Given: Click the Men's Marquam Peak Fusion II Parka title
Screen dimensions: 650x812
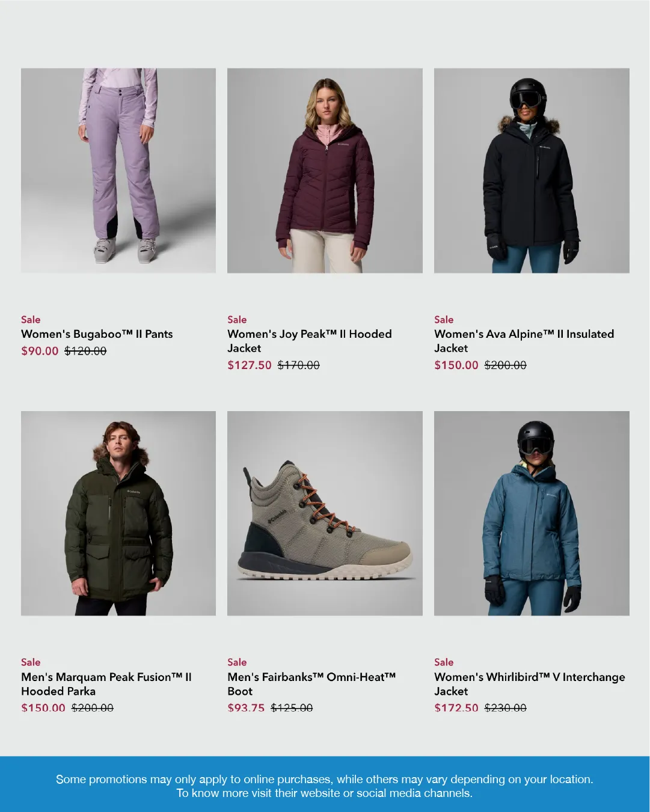Looking at the screenshot, I should [x=106, y=684].
